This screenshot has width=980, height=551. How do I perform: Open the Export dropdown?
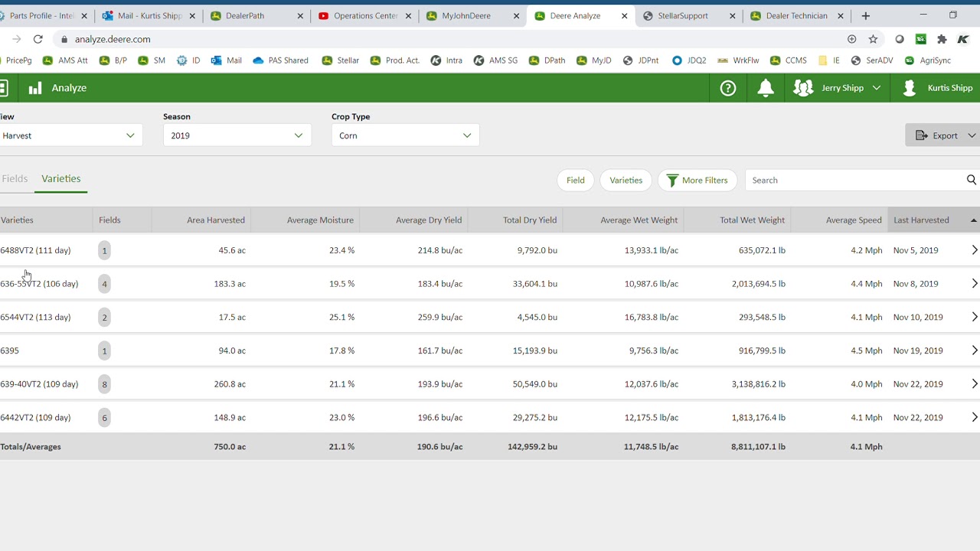point(942,135)
